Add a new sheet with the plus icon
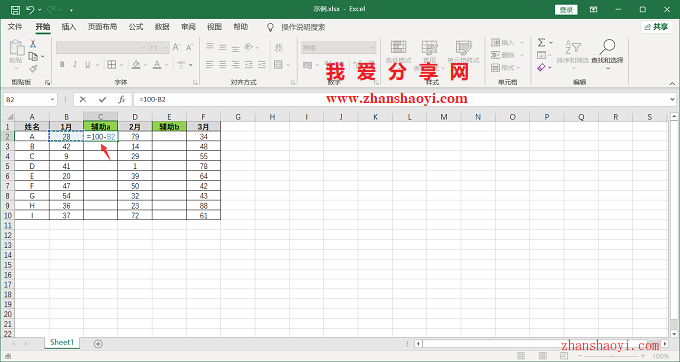 [98, 344]
